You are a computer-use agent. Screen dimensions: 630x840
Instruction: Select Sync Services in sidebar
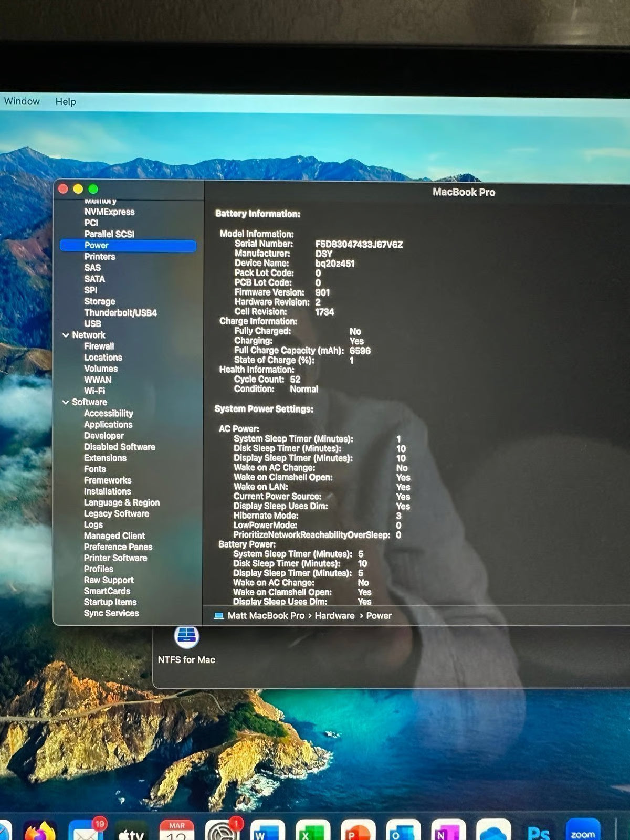(111, 613)
